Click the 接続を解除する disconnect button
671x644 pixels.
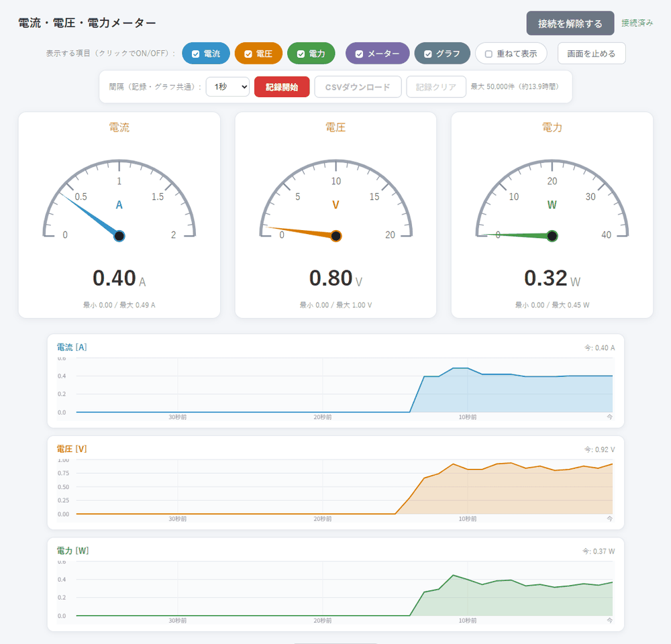pos(570,23)
